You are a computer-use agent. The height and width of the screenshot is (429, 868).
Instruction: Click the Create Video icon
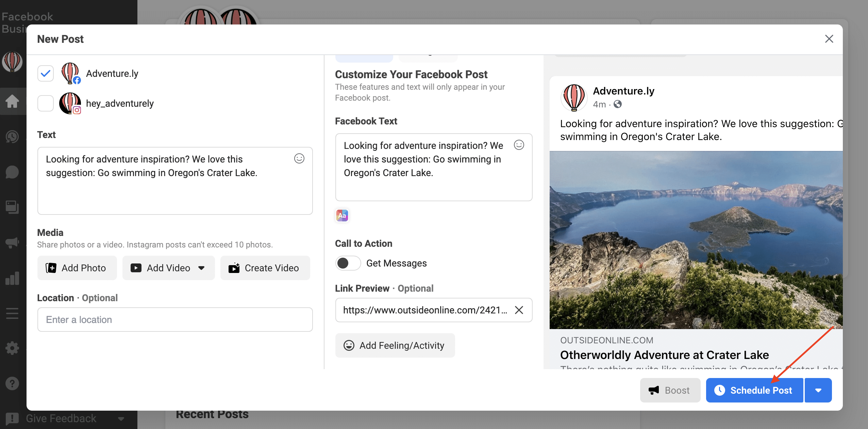pos(234,269)
